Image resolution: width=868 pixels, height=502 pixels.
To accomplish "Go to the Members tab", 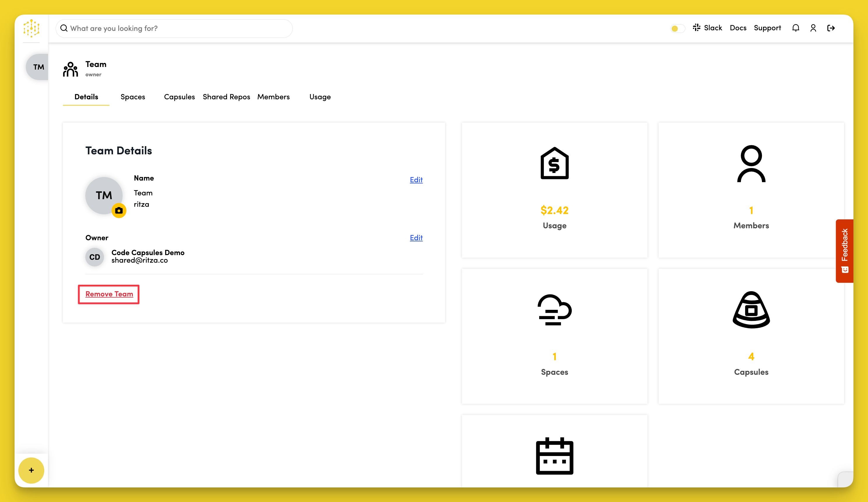I will (x=273, y=97).
